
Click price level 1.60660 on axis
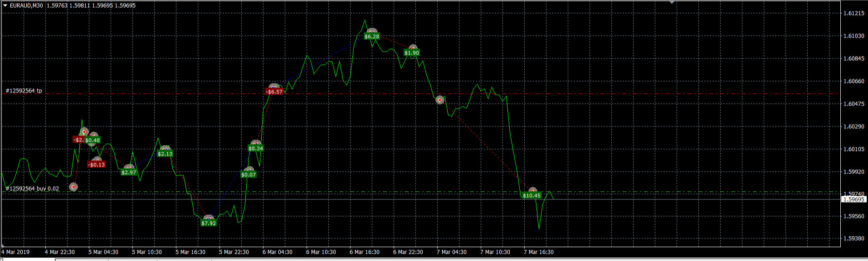click(853, 81)
